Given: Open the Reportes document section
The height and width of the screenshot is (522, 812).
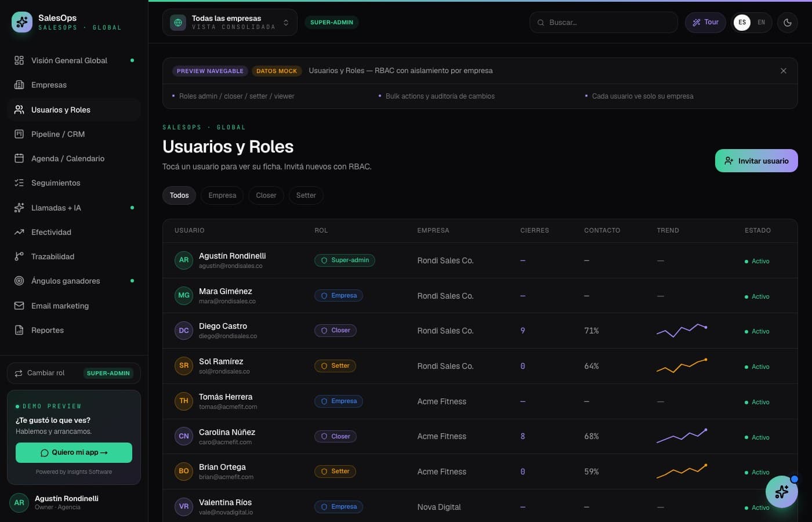Looking at the screenshot, I should (74, 330).
